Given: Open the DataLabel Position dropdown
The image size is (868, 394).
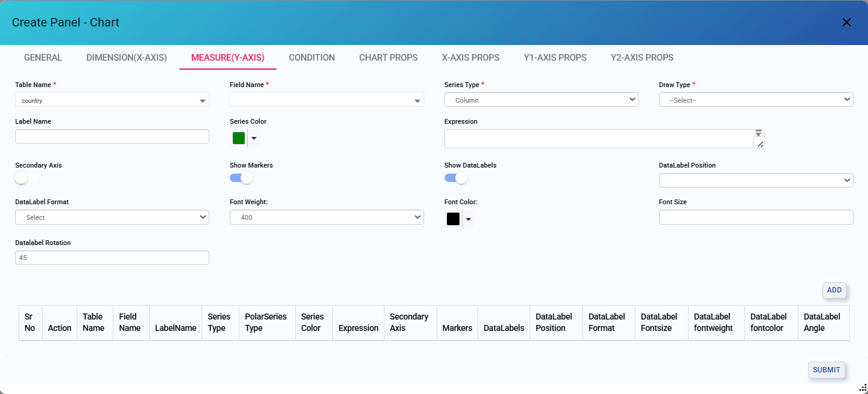Looking at the screenshot, I should coord(756,180).
